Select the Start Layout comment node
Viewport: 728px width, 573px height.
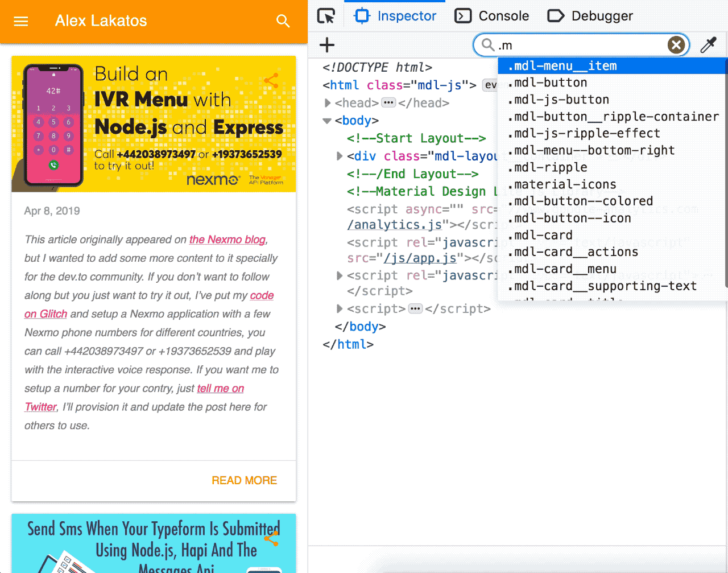click(416, 138)
